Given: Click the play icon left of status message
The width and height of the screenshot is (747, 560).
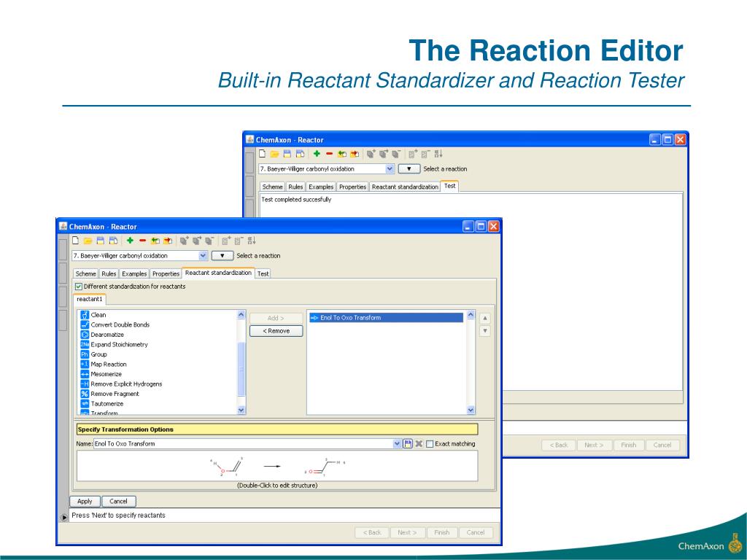Looking at the screenshot, I should (x=64, y=517).
